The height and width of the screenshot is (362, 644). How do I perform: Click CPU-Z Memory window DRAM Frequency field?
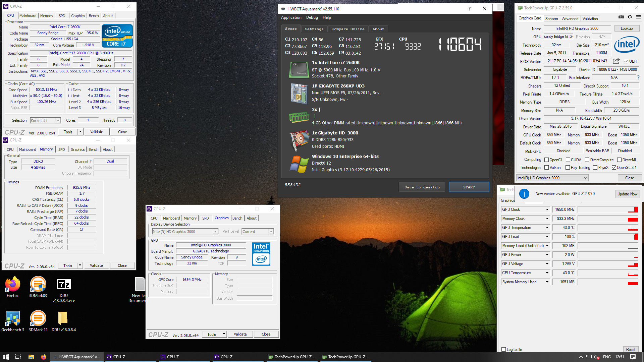[82, 188]
